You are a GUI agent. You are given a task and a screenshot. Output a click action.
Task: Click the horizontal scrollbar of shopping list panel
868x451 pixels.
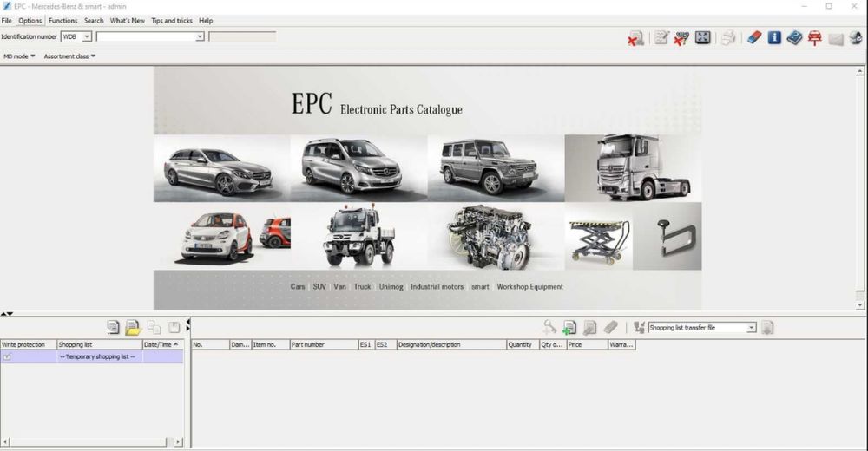click(89, 441)
